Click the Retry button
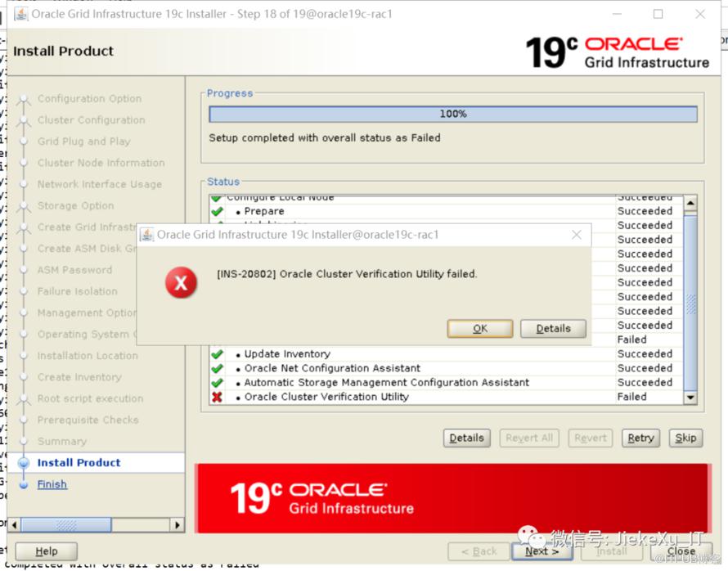Image resolution: width=728 pixels, height=571 pixels. click(x=640, y=438)
